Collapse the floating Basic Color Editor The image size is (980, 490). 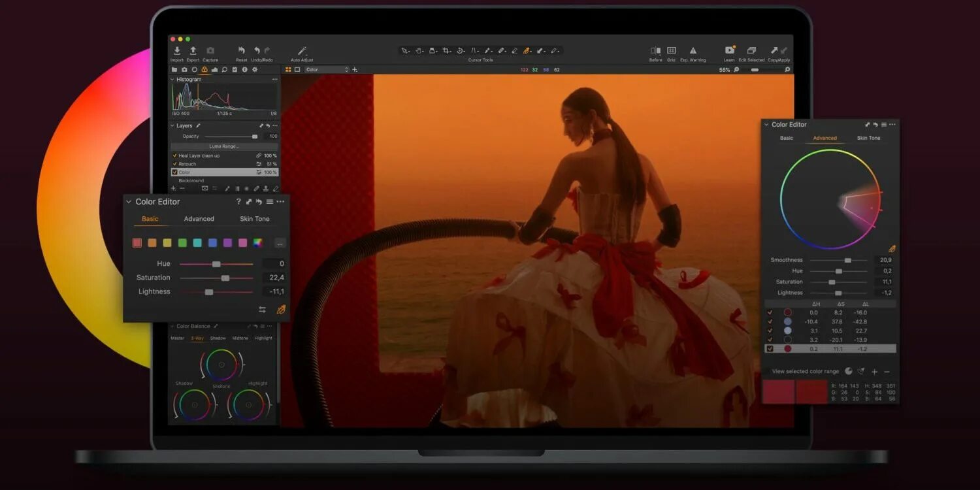coord(129,202)
